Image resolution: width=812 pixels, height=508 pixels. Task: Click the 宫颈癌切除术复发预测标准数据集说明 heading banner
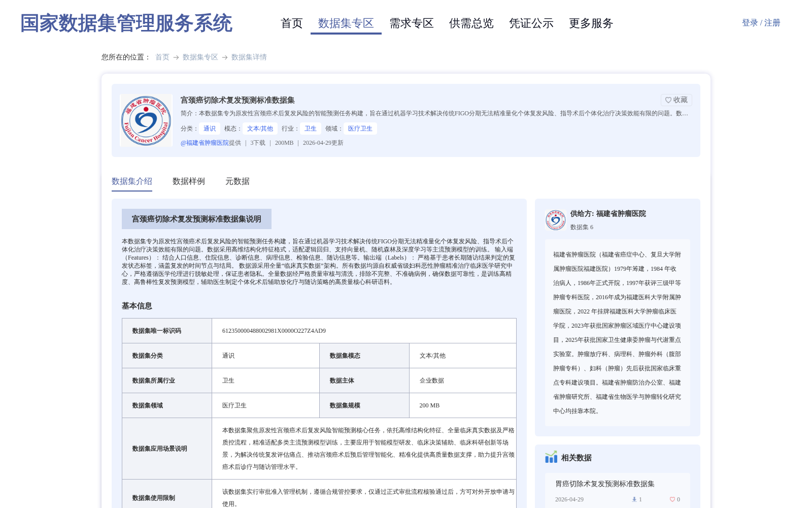coord(196,219)
